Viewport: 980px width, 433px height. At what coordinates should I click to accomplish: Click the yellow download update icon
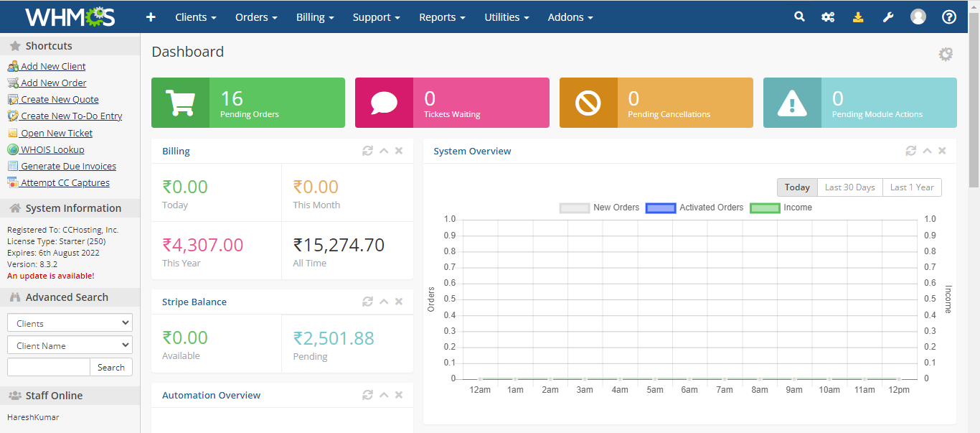tap(858, 17)
